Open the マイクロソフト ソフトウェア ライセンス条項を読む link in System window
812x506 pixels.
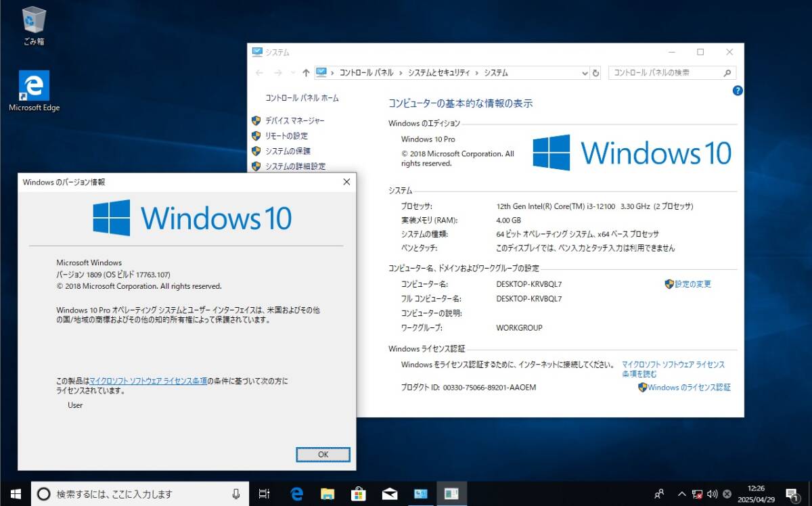coord(673,369)
